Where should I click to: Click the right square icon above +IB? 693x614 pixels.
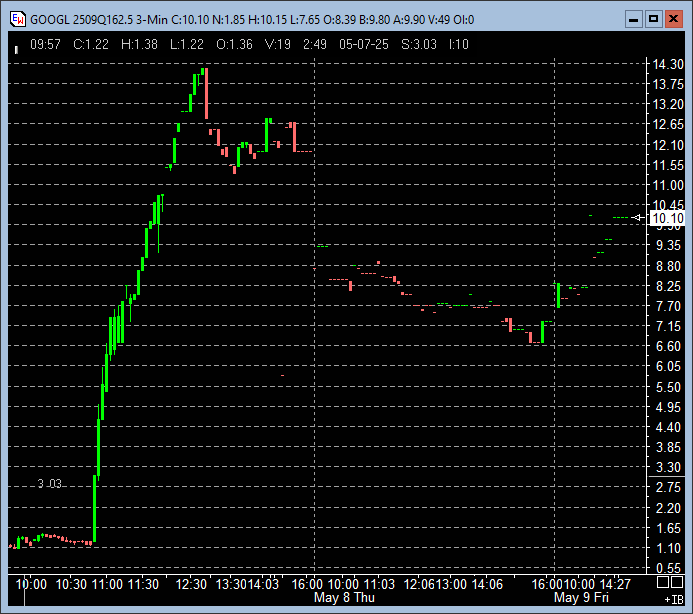pos(677,582)
